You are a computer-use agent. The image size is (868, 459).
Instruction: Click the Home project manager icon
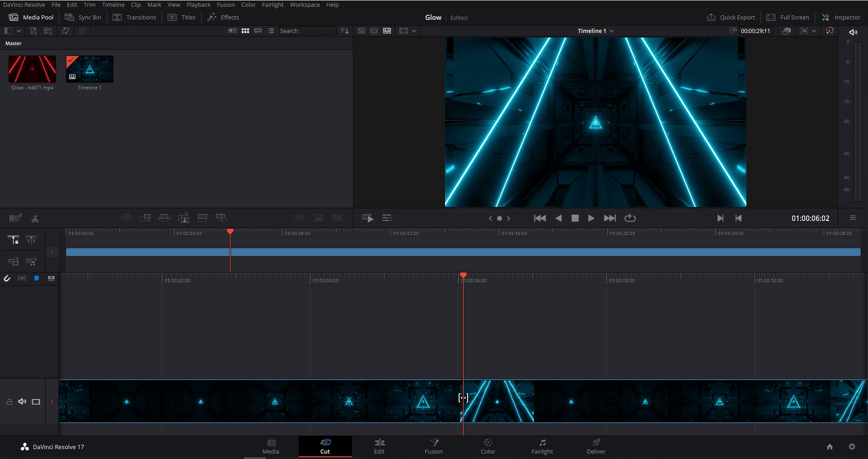click(x=830, y=446)
